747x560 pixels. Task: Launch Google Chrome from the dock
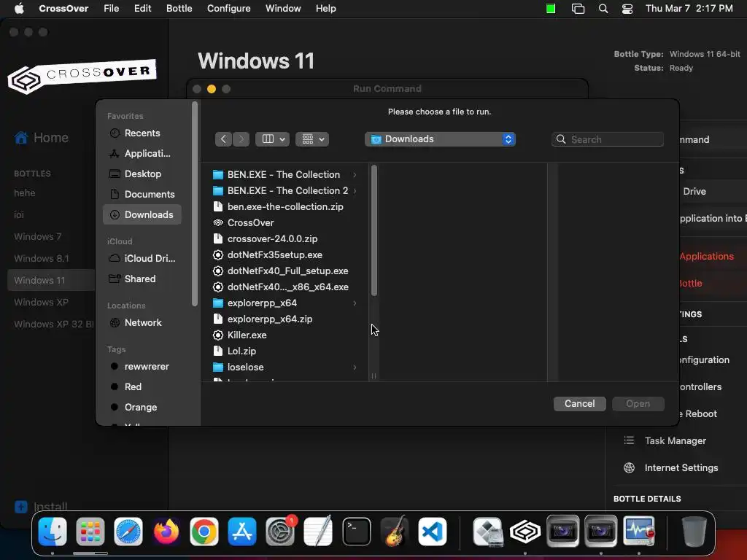pyautogui.click(x=204, y=531)
